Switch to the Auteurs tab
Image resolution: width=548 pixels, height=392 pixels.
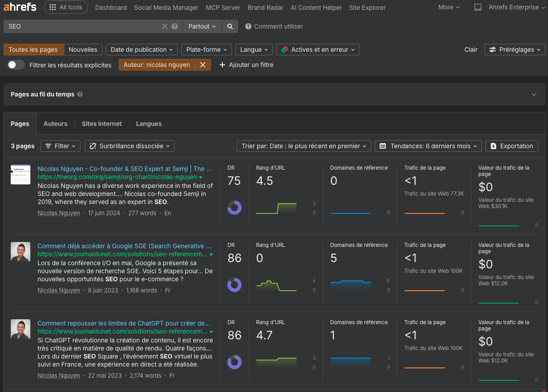coord(55,124)
